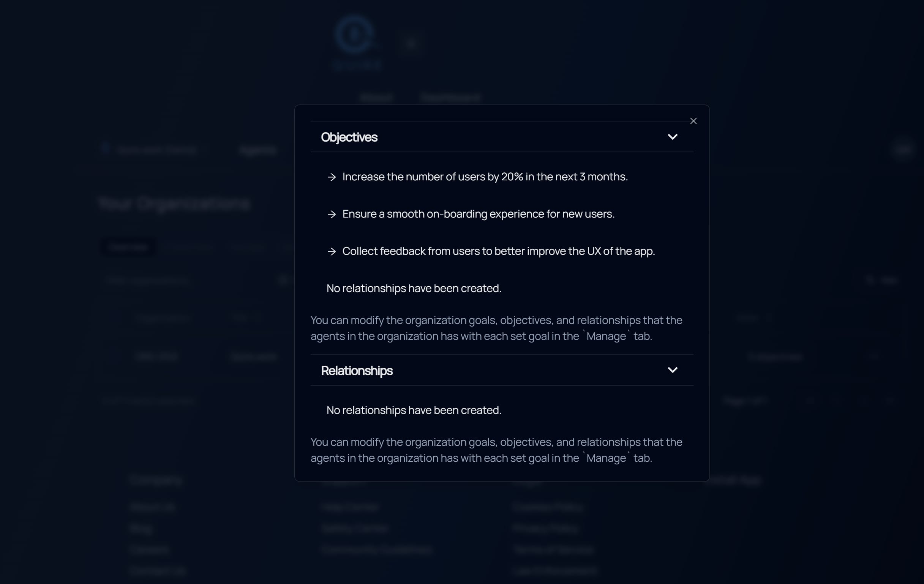Screen dimensions: 924x584
Task: Click the arrow icon beside "Ensure a smooth on-boarding"
Action: click(332, 214)
